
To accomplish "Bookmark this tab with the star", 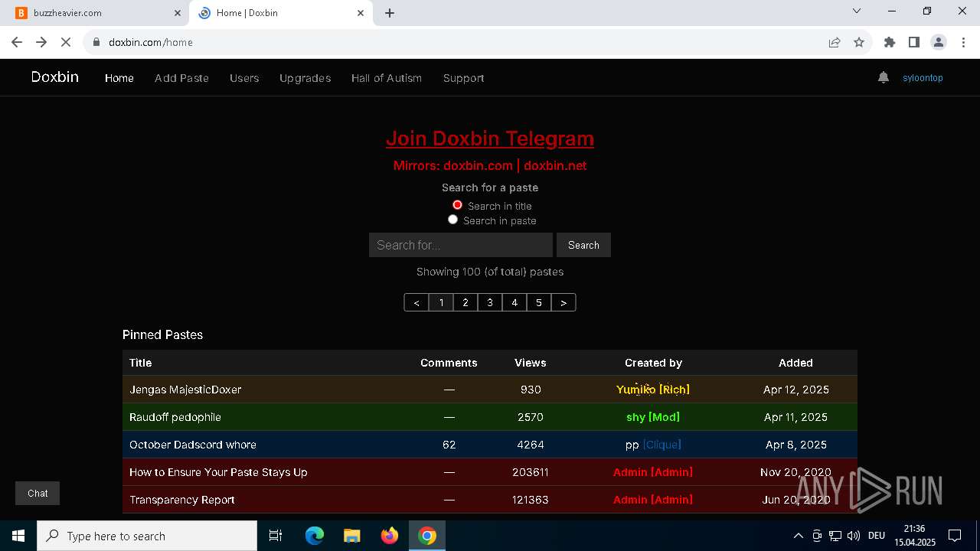I will pyautogui.click(x=859, y=42).
